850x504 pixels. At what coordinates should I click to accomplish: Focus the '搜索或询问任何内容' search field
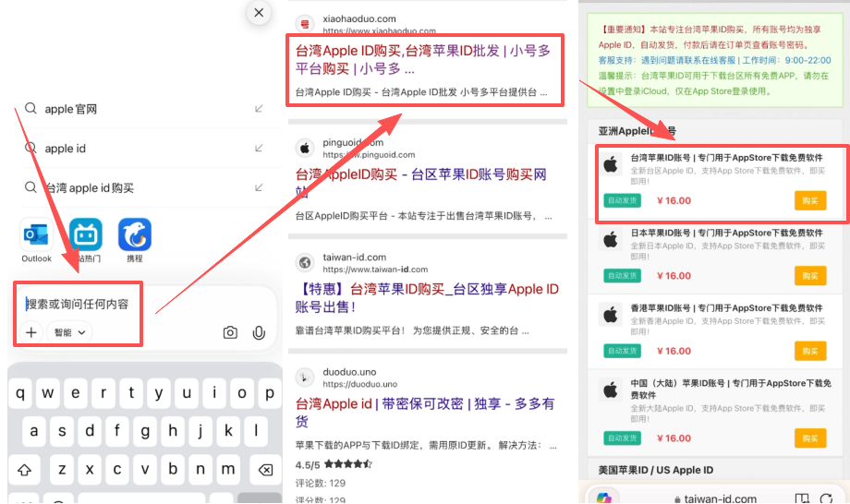point(78,305)
